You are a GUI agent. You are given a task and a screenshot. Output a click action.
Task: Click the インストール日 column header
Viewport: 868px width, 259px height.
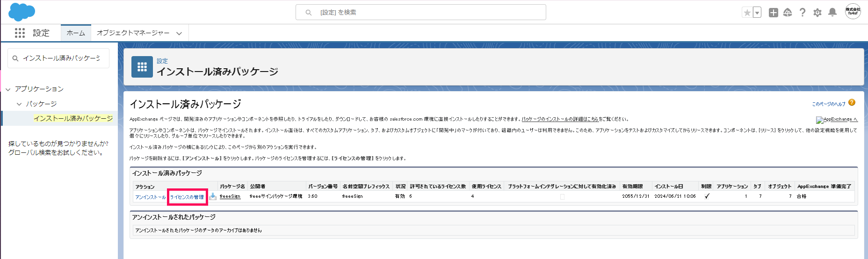(x=669, y=186)
